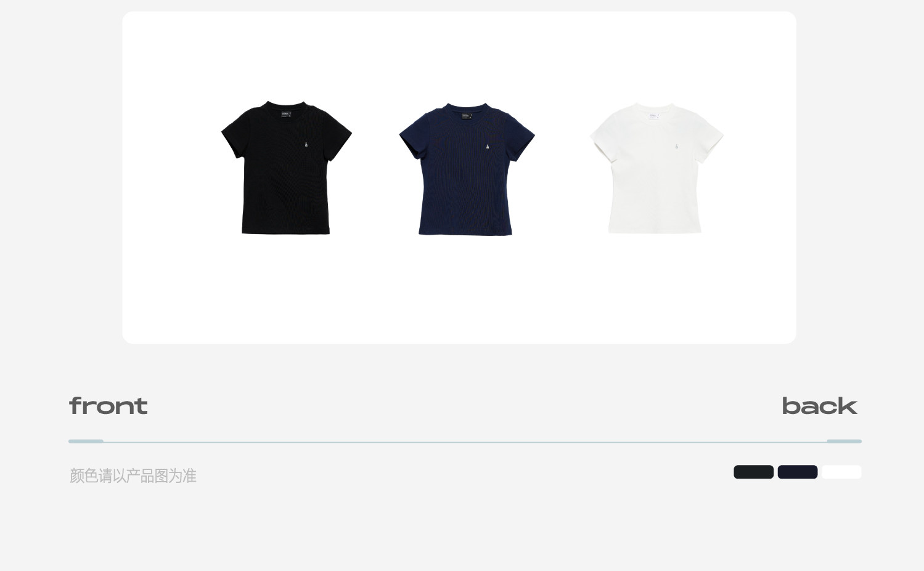Select the navy blue t-shirt image

[x=467, y=169]
